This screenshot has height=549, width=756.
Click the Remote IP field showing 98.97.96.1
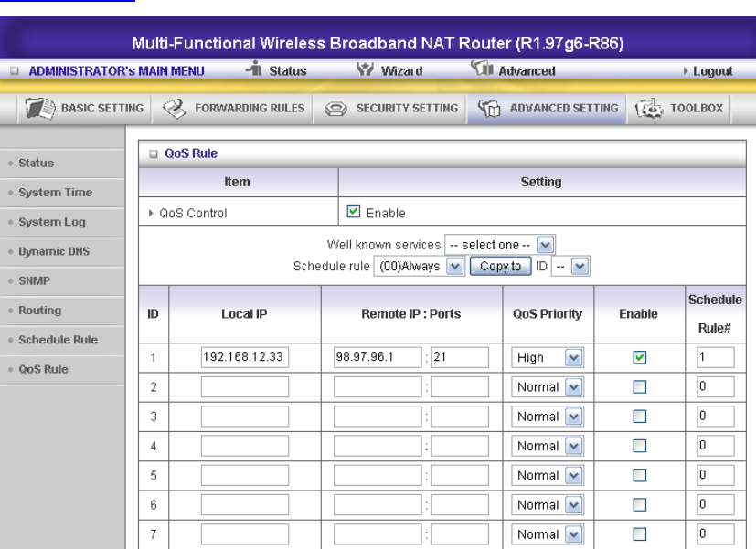pyautogui.click(x=378, y=357)
